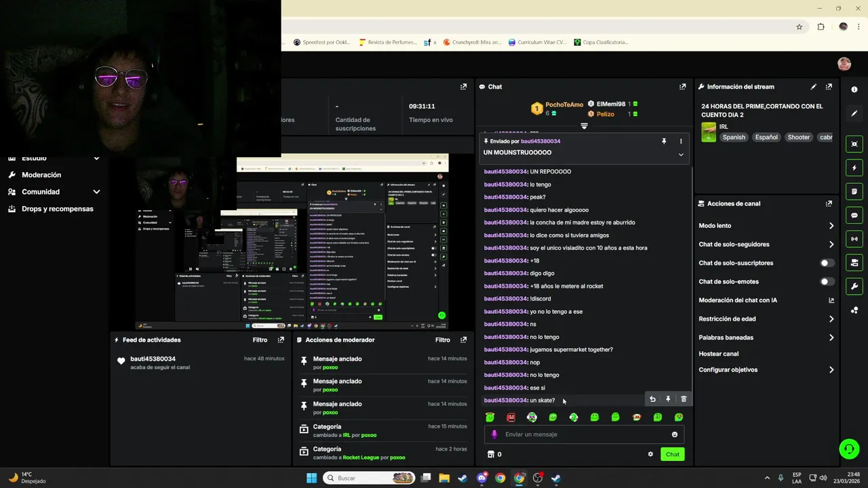
Task: Click bauti45380034 in activity feed
Action: (x=153, y=359)
